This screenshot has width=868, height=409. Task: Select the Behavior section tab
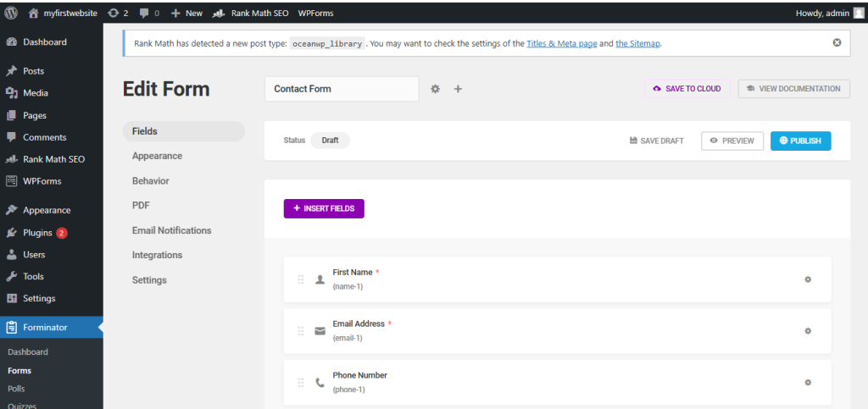coord(150,180)
